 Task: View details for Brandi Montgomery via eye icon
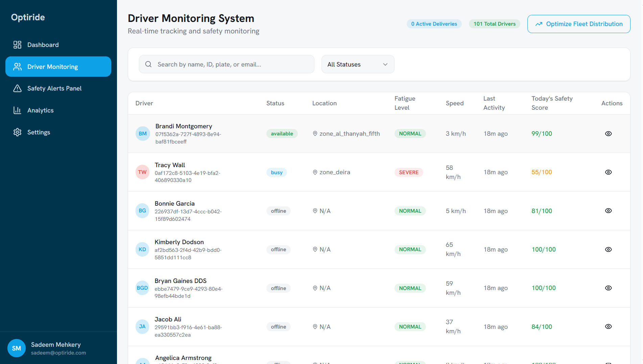(x=608, y=134)
